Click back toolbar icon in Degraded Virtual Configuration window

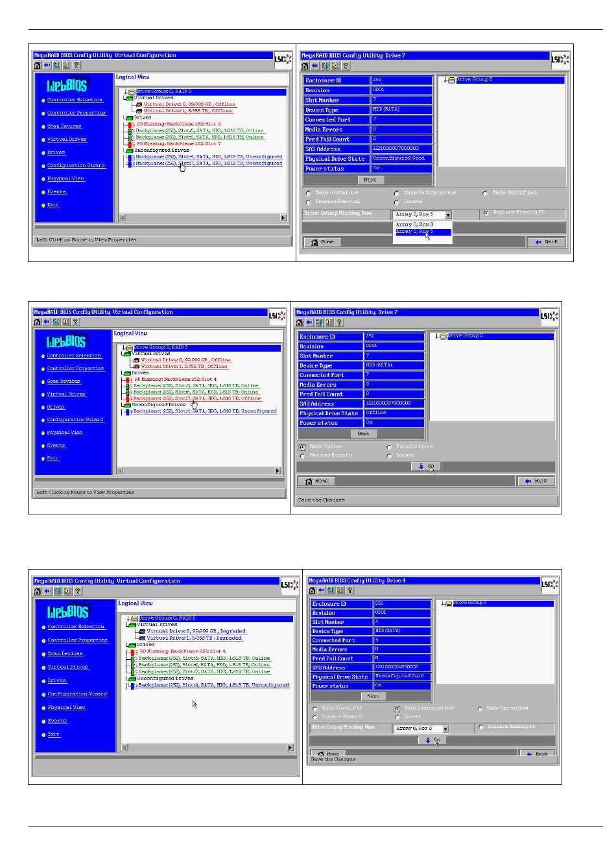pos(47,591)
